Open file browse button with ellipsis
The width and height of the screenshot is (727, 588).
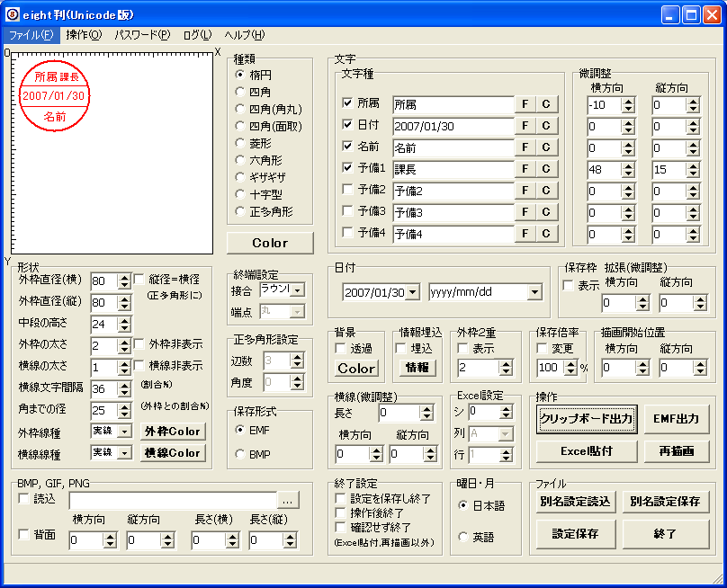click(x=288, y=501)
